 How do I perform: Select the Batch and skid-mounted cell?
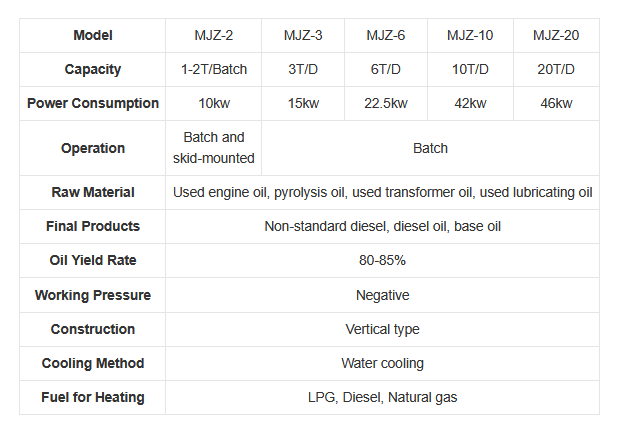click(x=214, y=148)
